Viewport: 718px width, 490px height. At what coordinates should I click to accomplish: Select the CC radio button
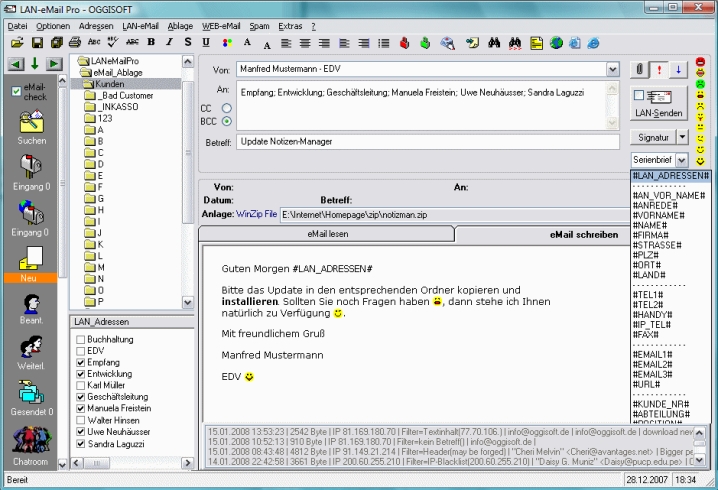[227, 107]
